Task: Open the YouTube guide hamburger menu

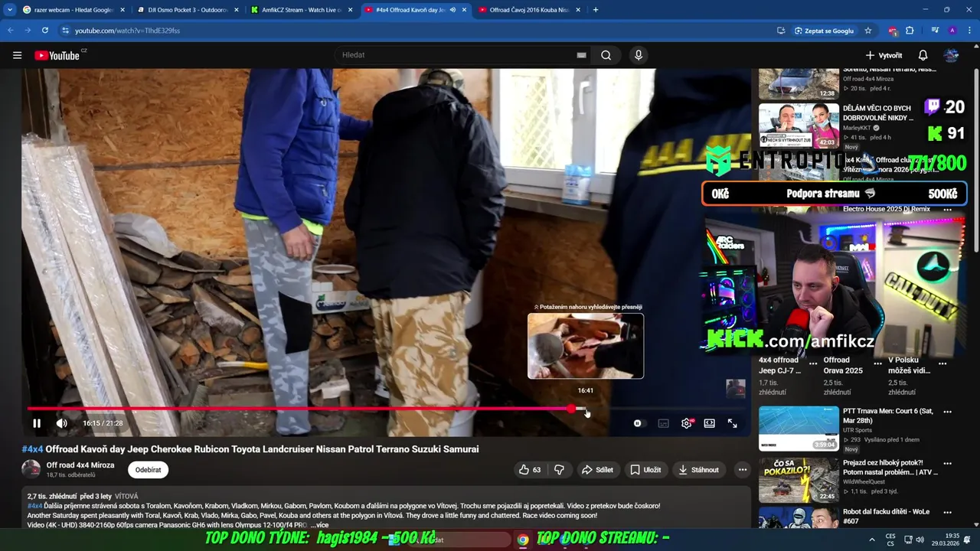Action: coord(17,55)
